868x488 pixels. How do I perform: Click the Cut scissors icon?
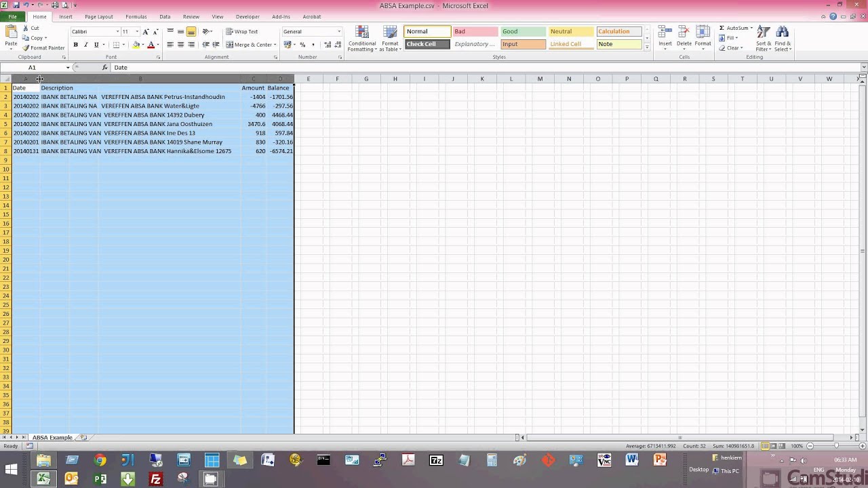(26, 28)
